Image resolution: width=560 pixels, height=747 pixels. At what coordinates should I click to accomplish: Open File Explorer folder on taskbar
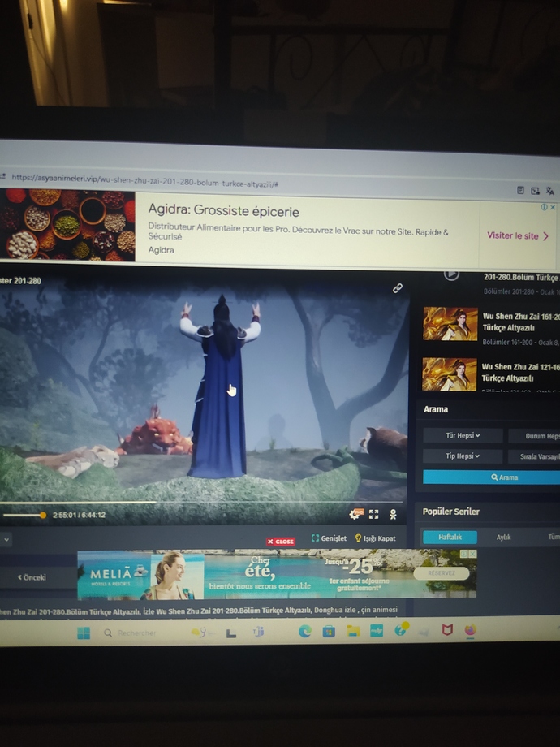click(353, 631)
